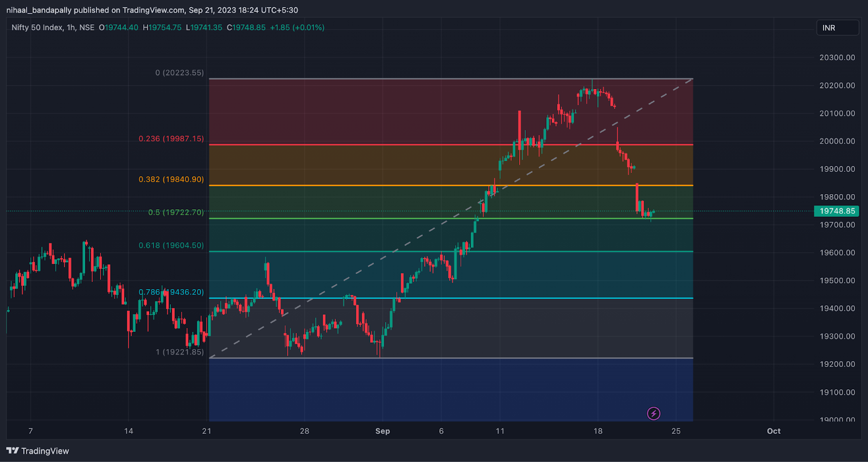Viewport: 868px width, 462px height.
Task: Click the 19900.00 price axis label
Action: pos(837,169)
